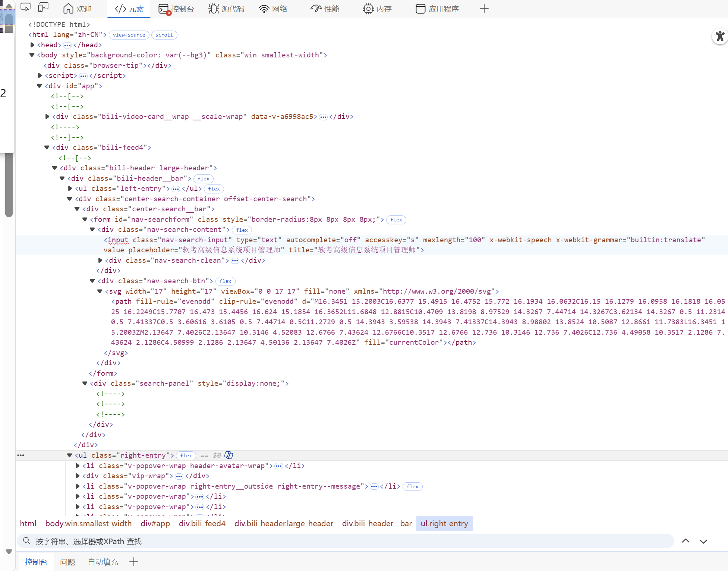728x571 pixels.
Task: Click the accessibility figure icon
Action: (x=719, y=36)
